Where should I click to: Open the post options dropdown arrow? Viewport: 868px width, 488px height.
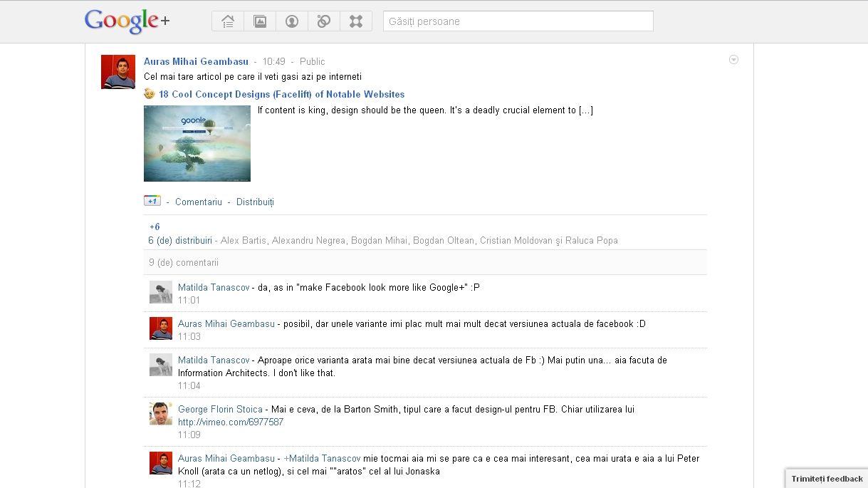(x=733, y=60)
